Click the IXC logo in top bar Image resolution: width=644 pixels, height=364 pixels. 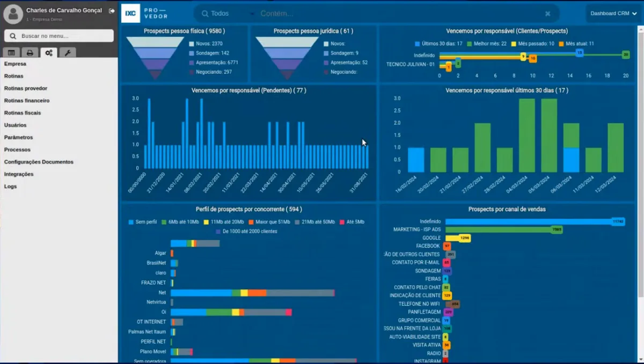point(130,13)
